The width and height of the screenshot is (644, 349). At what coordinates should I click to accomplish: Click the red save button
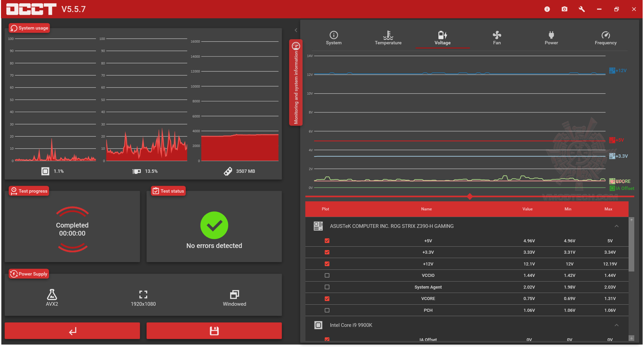pos(214,331)
